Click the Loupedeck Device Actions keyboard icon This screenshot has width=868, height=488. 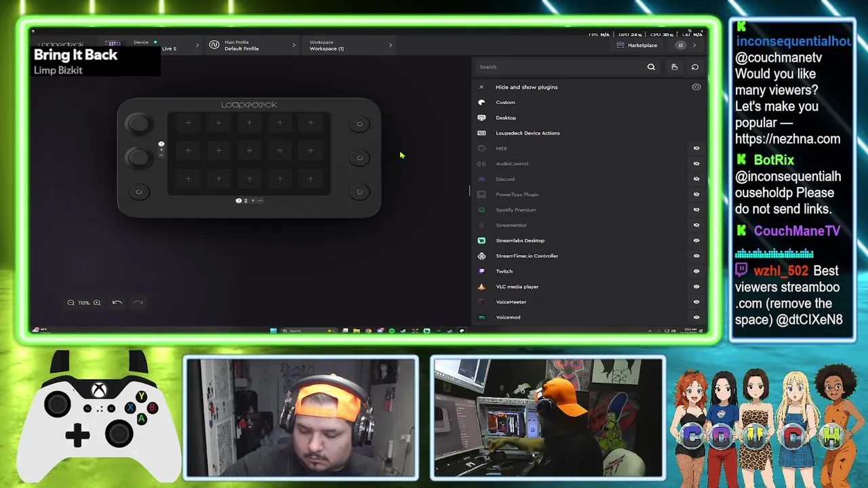481,133
